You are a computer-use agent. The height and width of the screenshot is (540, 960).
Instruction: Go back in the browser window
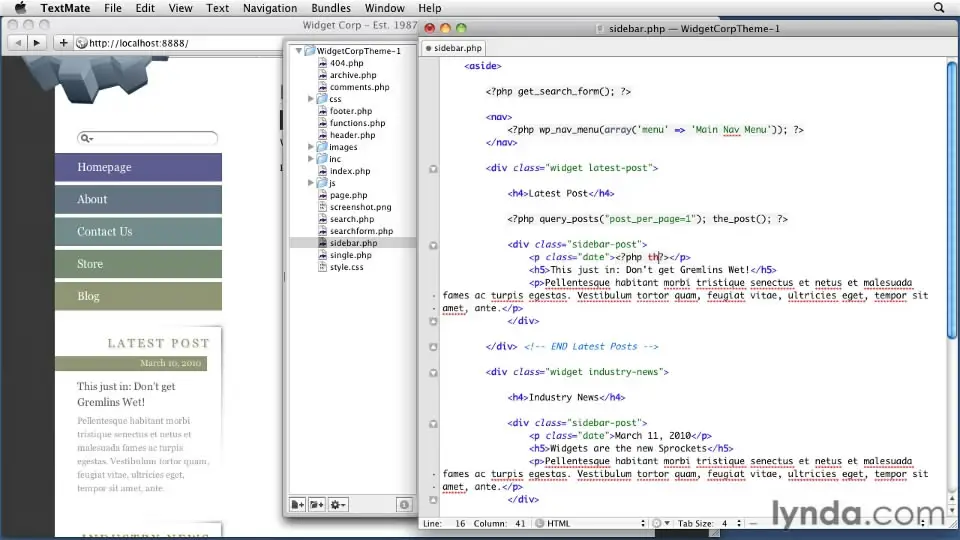pos(18,43)
